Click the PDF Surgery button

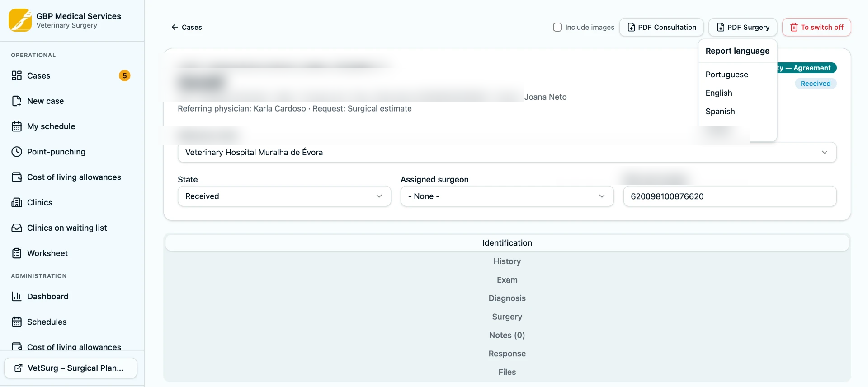[x=743, y=27]
